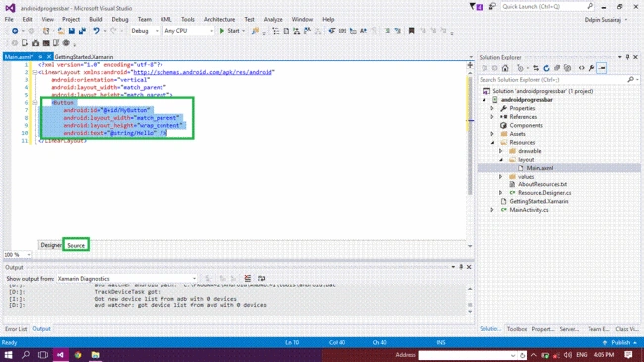Click the Refresh icon in Solution Explorer
The image size is (644, 362).
[546, 68]
